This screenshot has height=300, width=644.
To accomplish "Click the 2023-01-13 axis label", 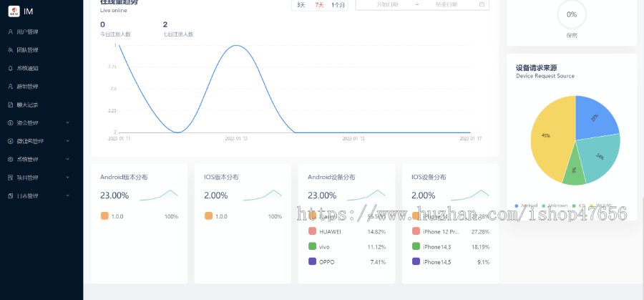I will pyautogui.click(x=236, y=139).
